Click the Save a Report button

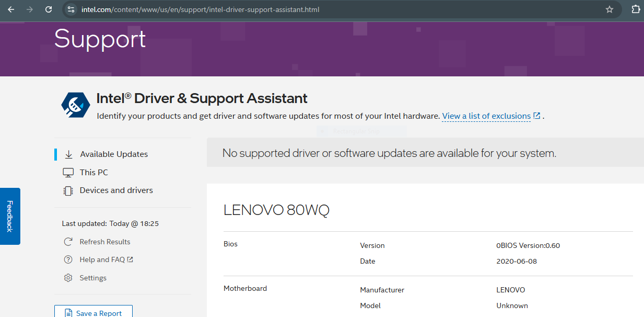point(93,312)
